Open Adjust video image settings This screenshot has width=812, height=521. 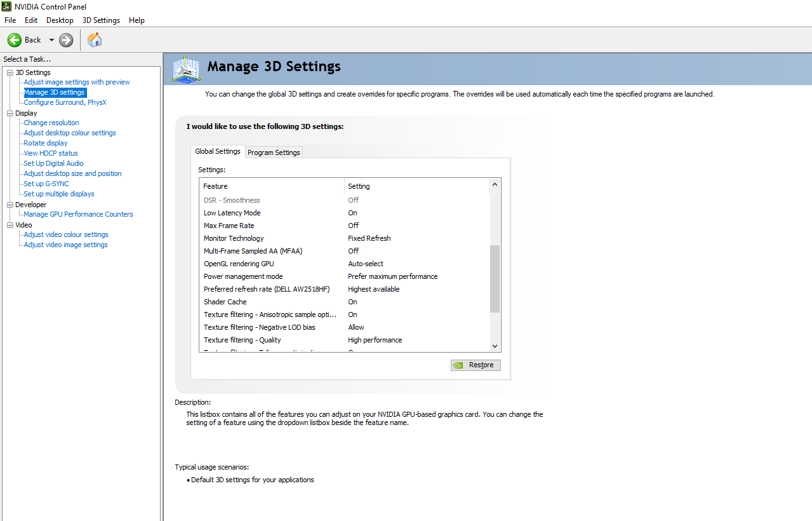[x=65, y=245]
